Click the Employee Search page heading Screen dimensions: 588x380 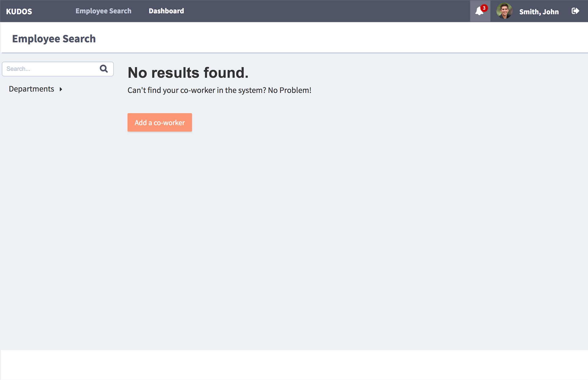tap(54, 39)
